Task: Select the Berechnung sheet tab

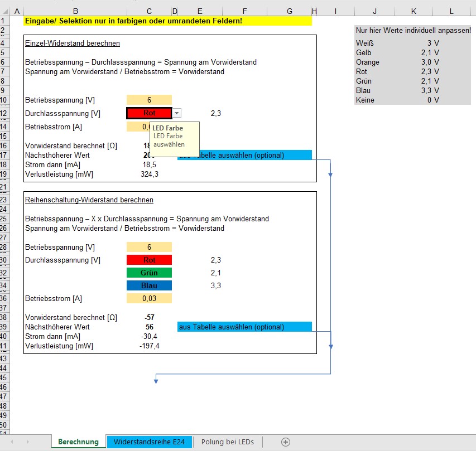Action: [x=78, y=442]
